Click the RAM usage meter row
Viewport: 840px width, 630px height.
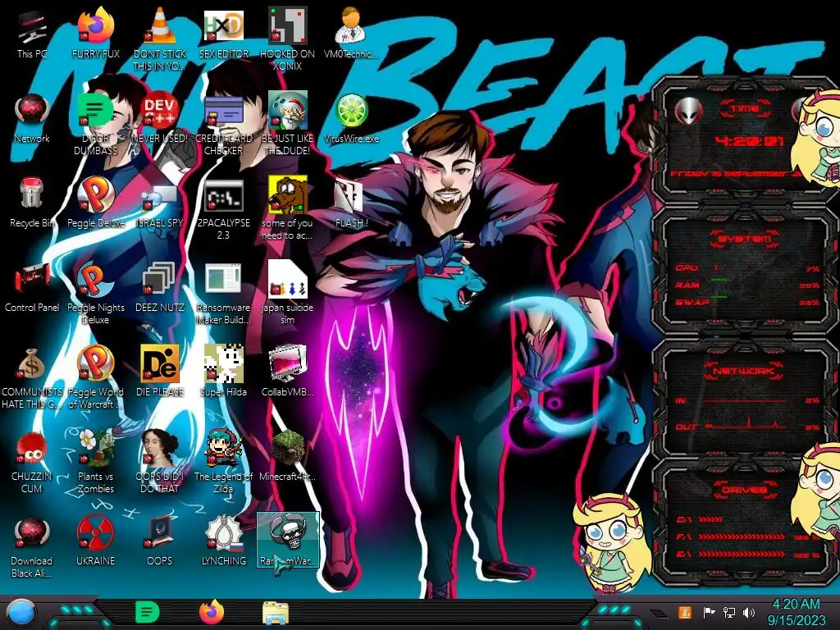pyautogui.click(x=747, y=285)
